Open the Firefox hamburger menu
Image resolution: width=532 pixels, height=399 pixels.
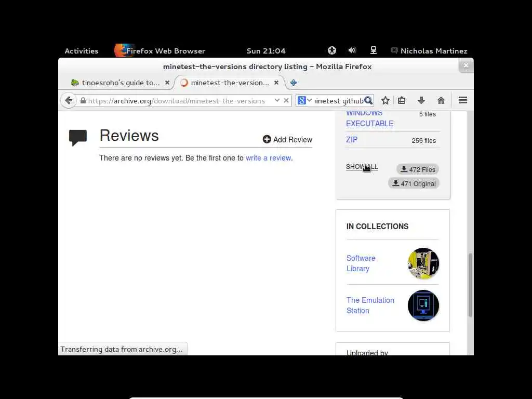(x=463, y=100)
